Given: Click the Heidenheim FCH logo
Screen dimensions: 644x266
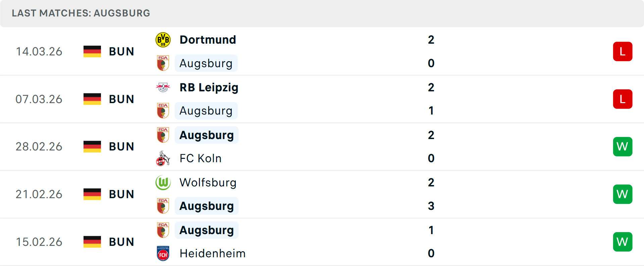Looking at the screenshot, I should [163, 253].
